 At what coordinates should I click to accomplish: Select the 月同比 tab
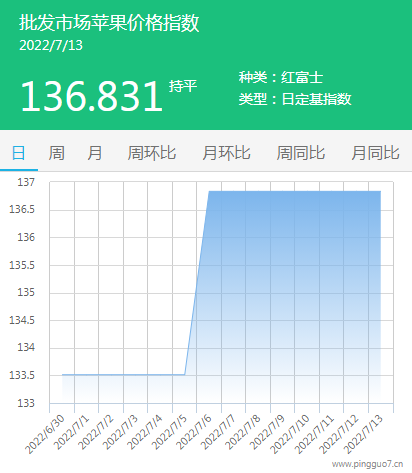[375, 153]
